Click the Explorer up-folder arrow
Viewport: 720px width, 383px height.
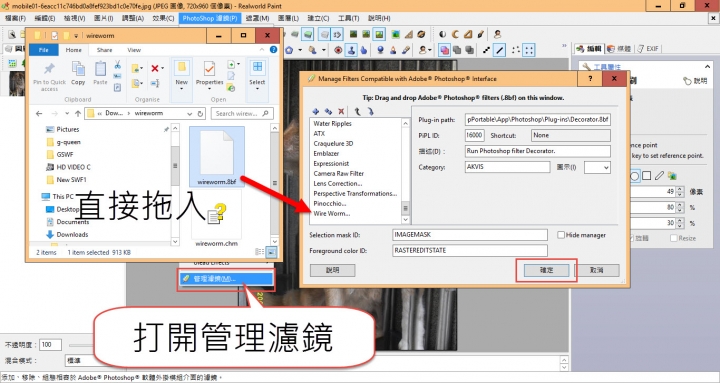tap(78, 113)
